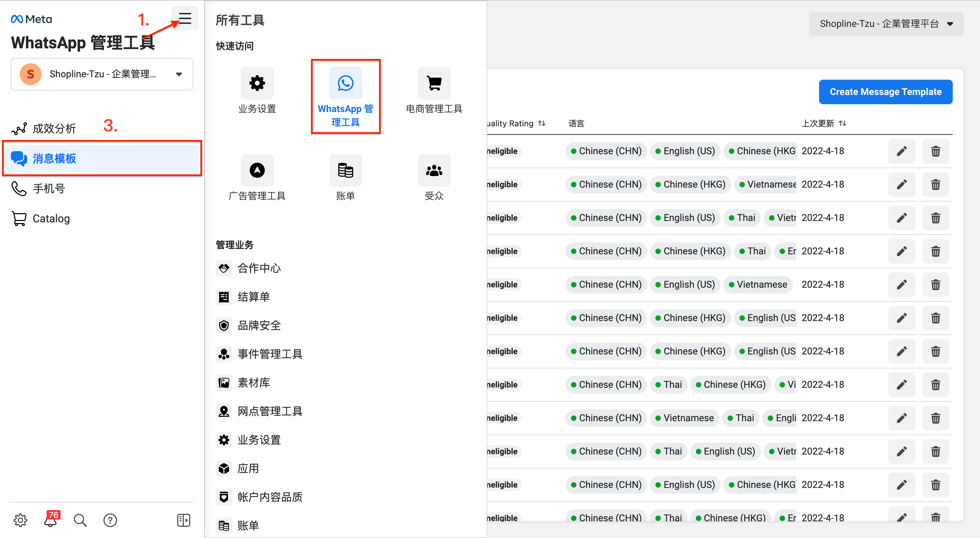Sort by 上次更新 column arrows

click(843, 123)
